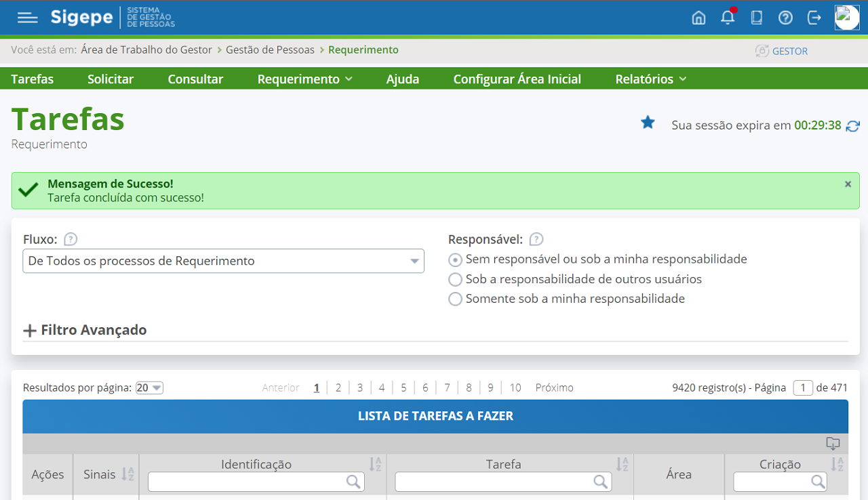
Task: Mark page as favorite with star
Action: coord(648,123)
